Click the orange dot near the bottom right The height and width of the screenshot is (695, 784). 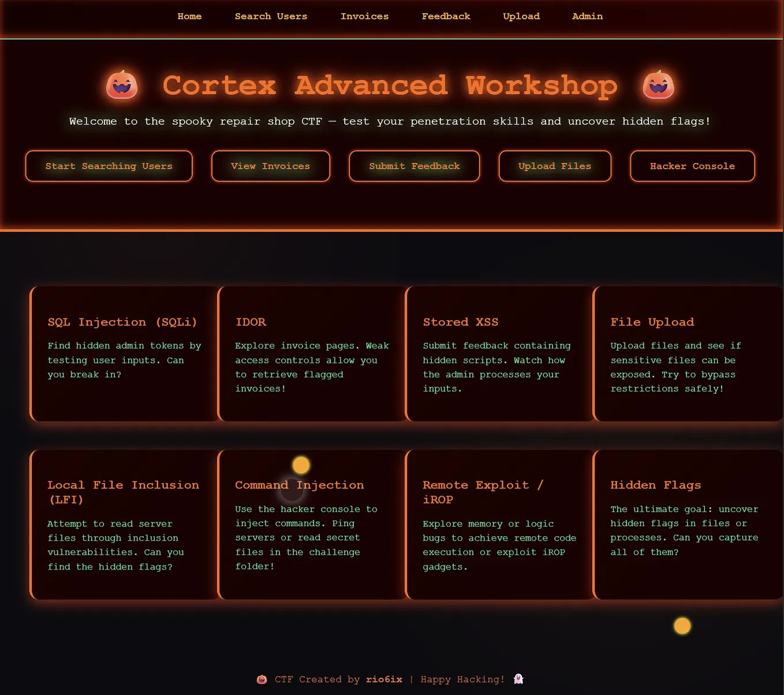pos(682,626)
